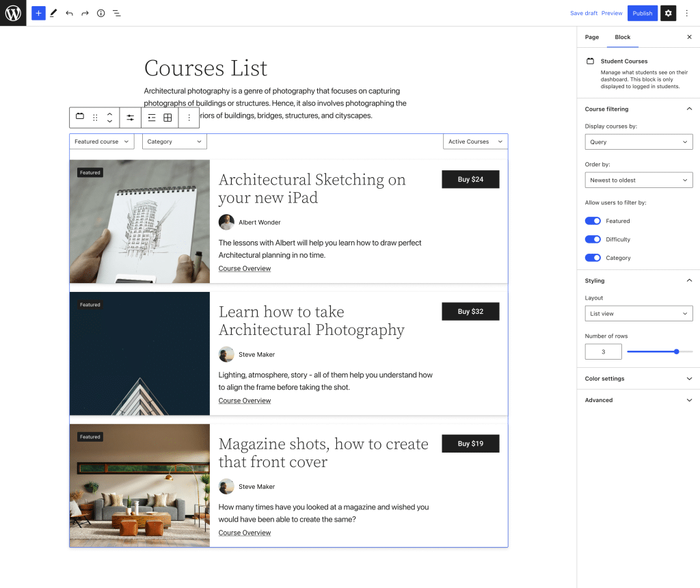
Task: Open the block inserter plus button
Action: pyautogui.click(x=38, y=13)
